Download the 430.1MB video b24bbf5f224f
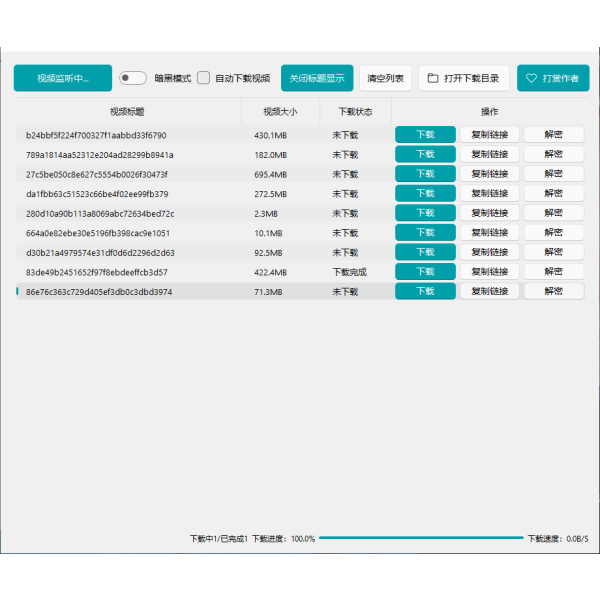This screenshot has height=600, width=600. 425,135
